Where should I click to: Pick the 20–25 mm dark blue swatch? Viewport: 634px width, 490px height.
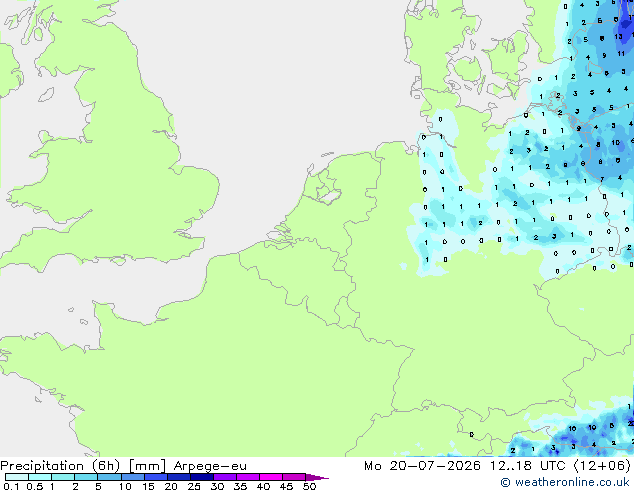(x=178, y=477)
